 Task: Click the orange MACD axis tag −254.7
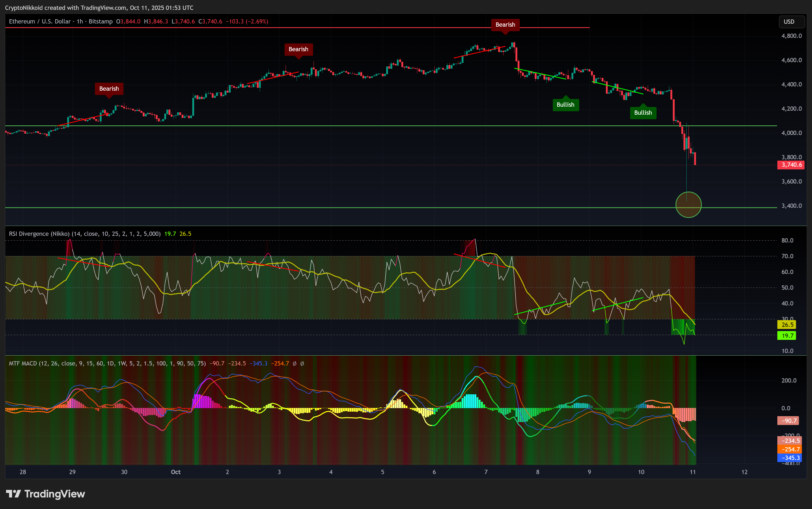(789, 449)
